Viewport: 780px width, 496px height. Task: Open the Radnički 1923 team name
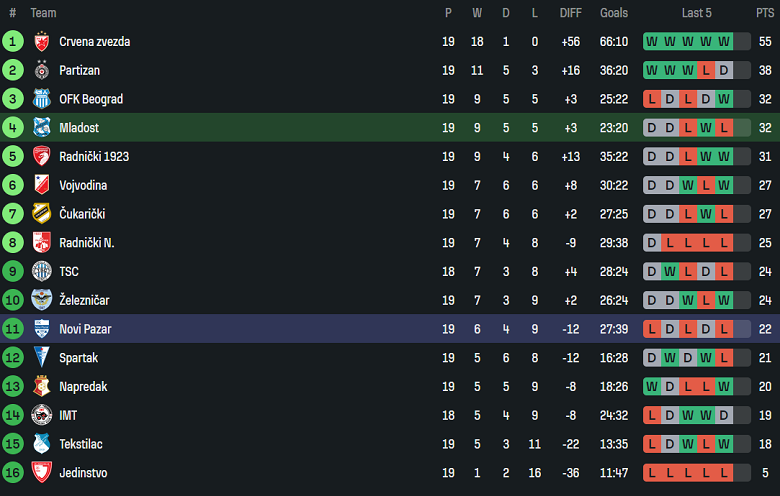94,157
